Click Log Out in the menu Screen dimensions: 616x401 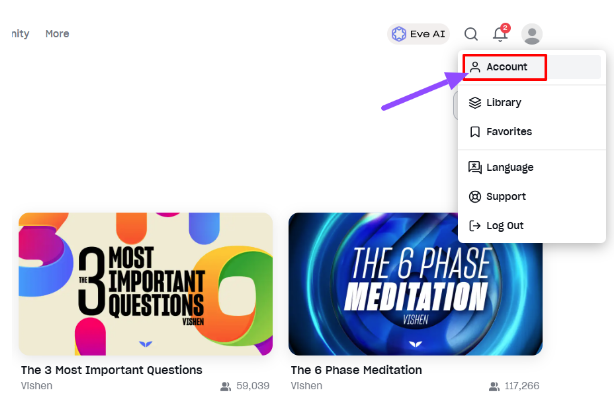[532, 226]
